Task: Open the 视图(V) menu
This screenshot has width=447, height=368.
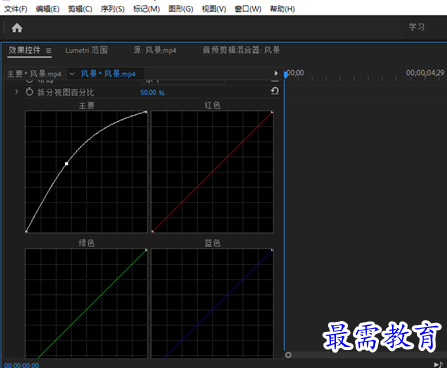Action: tap(214, 9)
